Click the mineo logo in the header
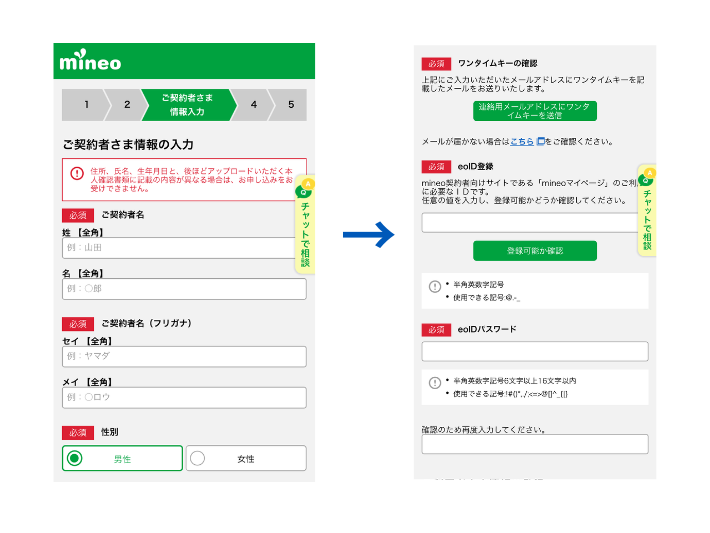 pos(90,60)
